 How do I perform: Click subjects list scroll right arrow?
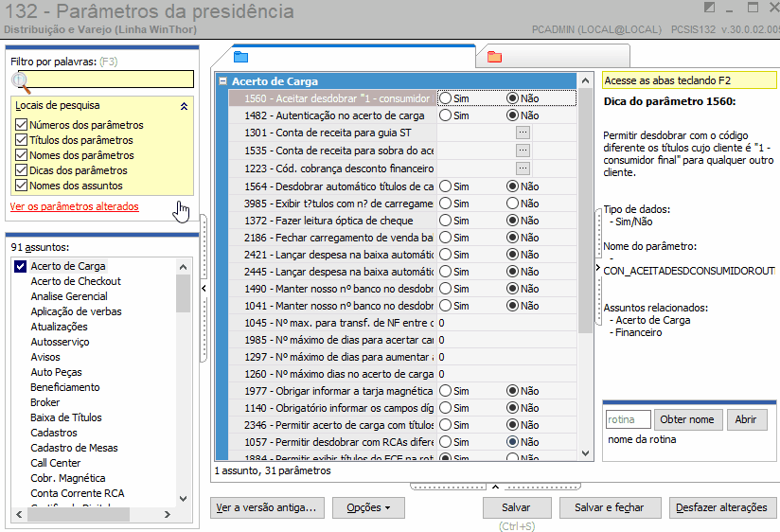(x=168, y=515)
